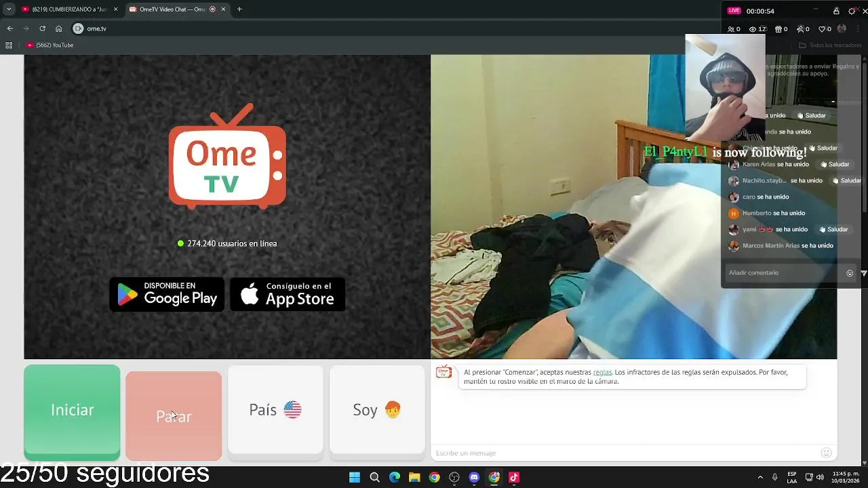Click the Marcos Martín Arias joined message
The width and height of the screenshot is (868, 488).
point(788,245)
